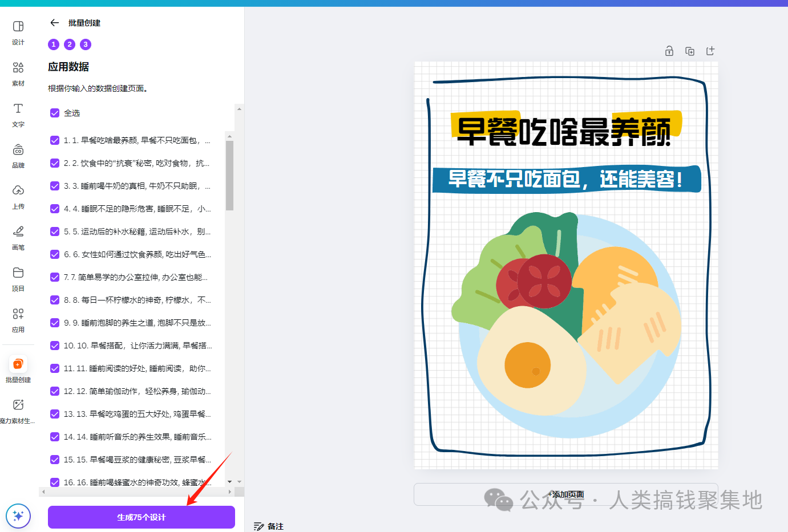
Task: Click 添加页面 to add a page
Action: [x=565, y=495]
